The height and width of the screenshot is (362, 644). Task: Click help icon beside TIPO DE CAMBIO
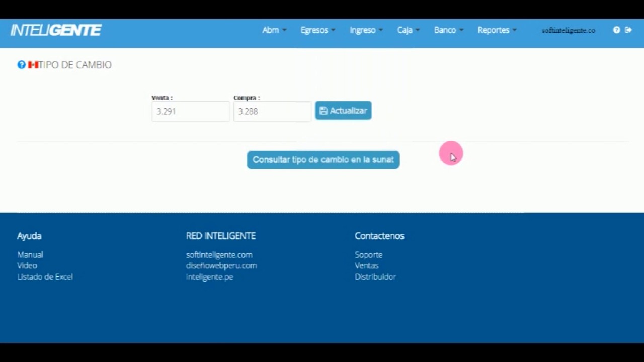(x=21, y=65)
